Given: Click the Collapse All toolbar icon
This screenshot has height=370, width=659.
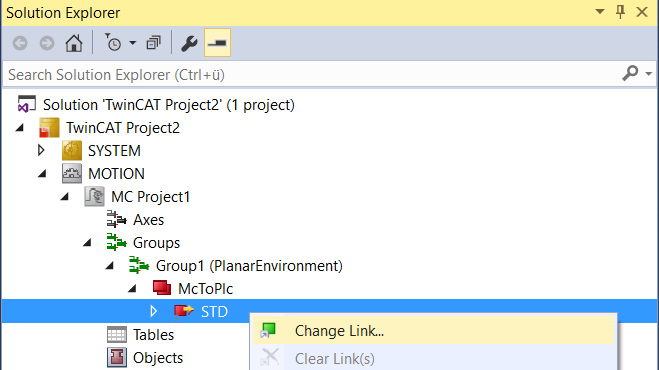Looking at the screenshot, I should (x=153, y=43).
